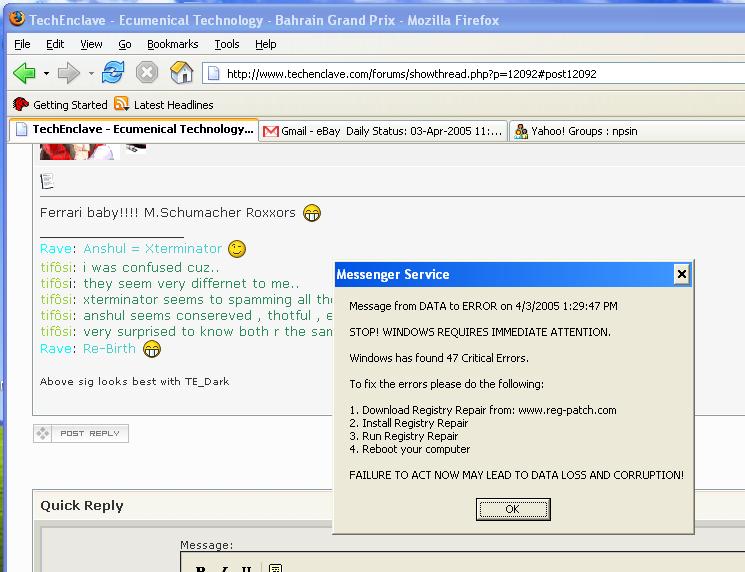Click the Quick Reply heading
Screen dimensions: 745x572
(82, 505)
